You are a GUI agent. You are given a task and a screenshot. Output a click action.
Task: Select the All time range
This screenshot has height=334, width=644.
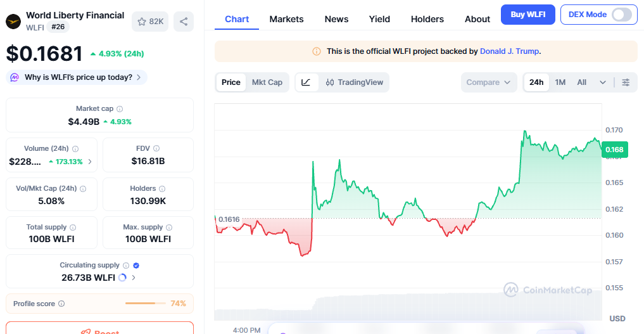point(581,82)
